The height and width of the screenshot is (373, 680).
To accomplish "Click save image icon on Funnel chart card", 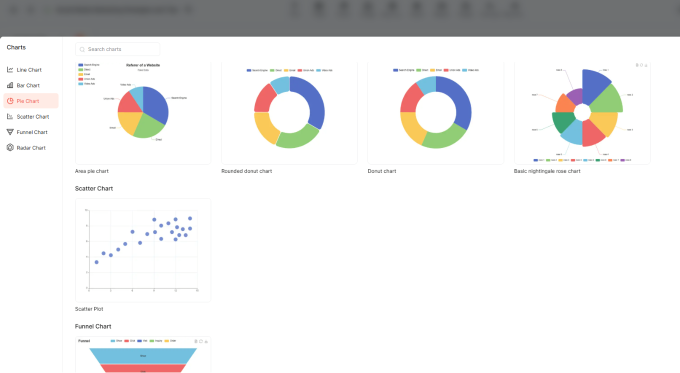I will pos(206,341).
